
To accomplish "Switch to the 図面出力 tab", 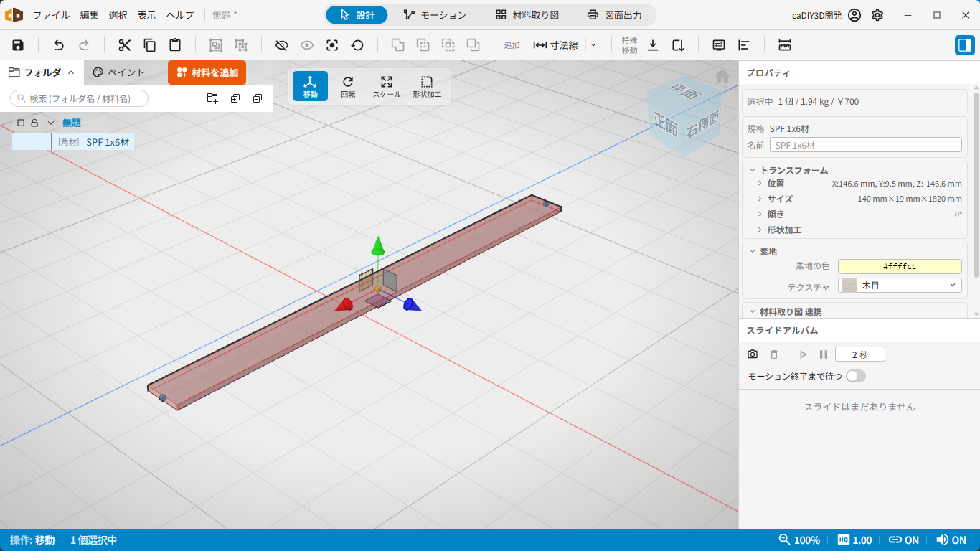I will point(614,15).
